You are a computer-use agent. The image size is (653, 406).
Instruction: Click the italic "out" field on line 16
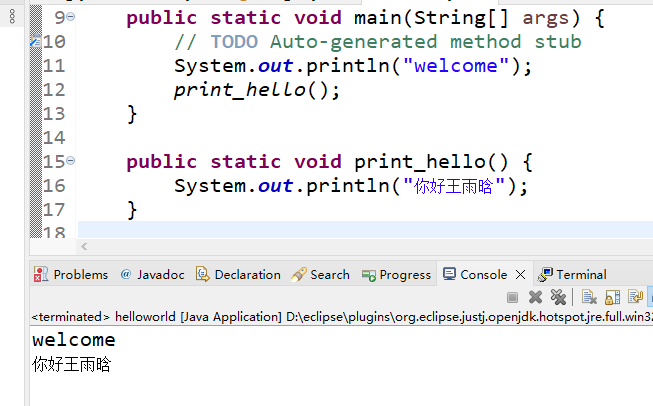coord(275,186)
